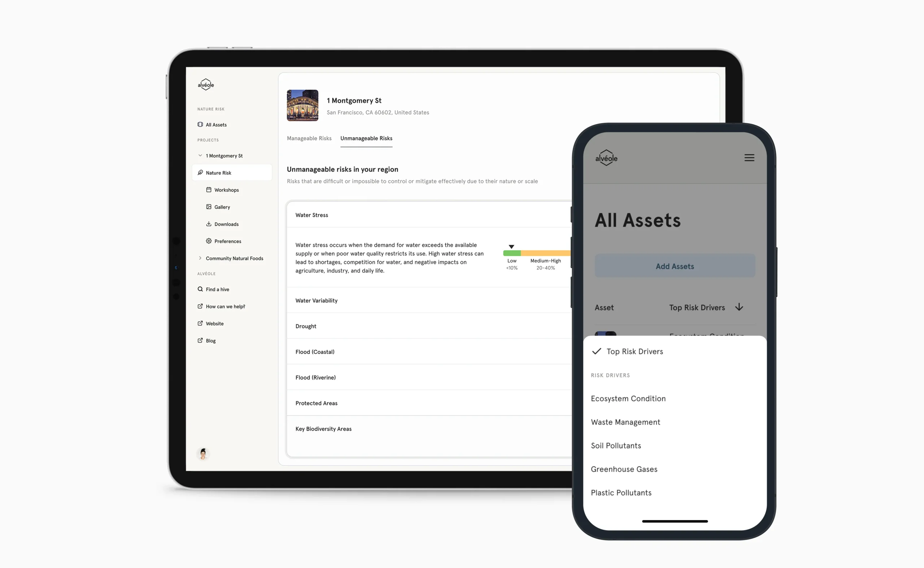
Task: Click the Gallery icon in sidebar
Action: [209, 207]
